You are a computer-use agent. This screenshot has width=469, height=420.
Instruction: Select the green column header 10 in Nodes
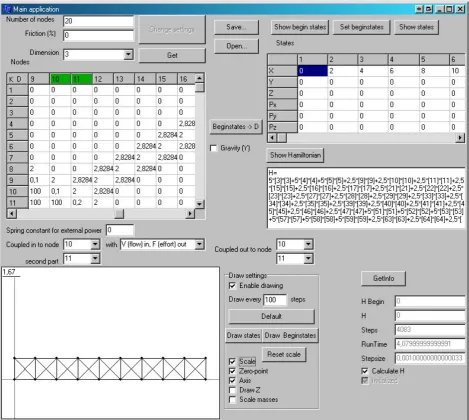60,79
